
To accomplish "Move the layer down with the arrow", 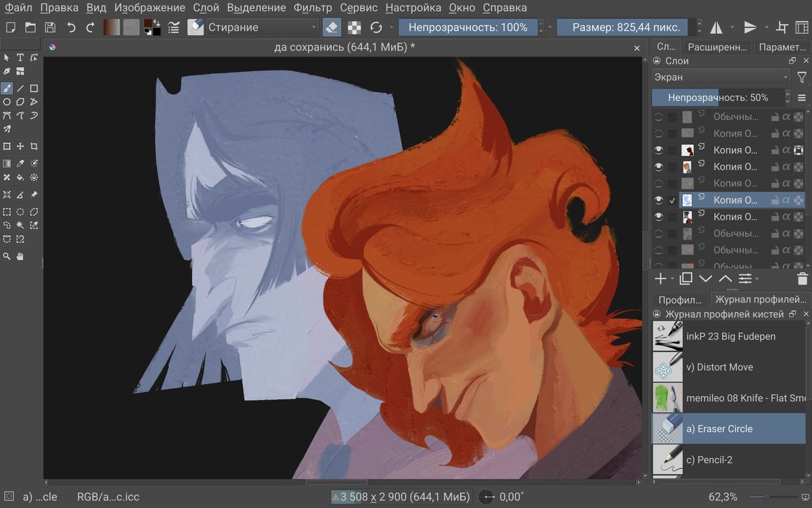I will pyautogui.click(x=706, y=278).
